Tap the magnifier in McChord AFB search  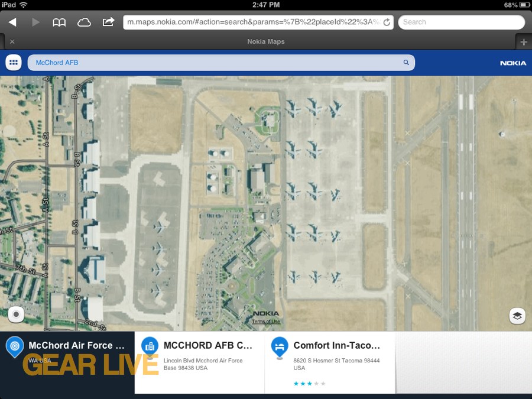click(406, 63)
